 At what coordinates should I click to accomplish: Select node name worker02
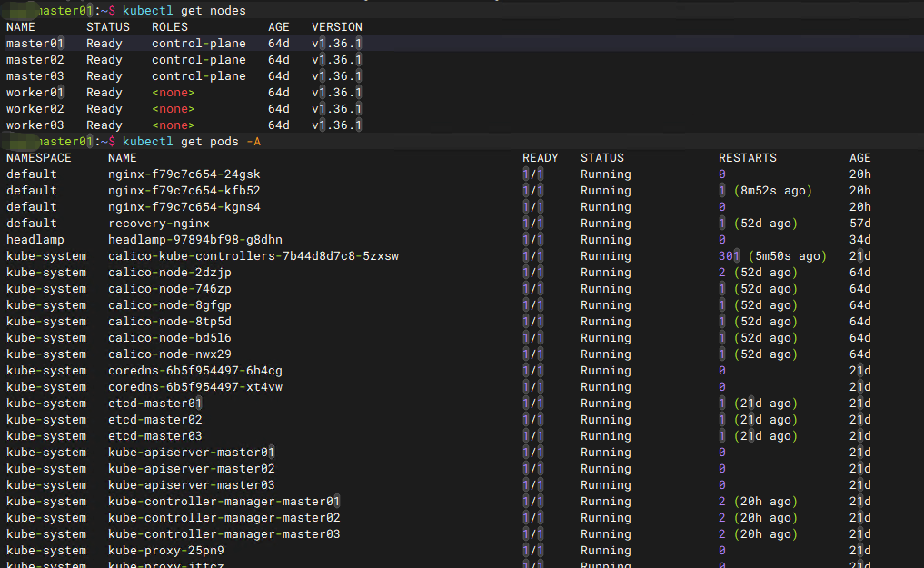coord(35,109)
